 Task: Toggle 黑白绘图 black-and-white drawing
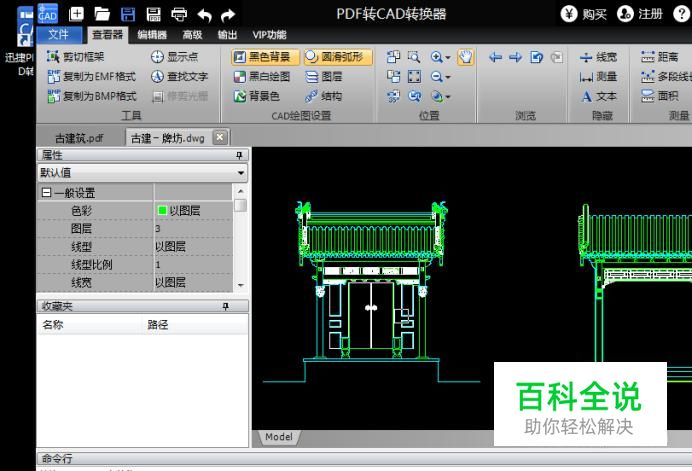[x=262, y=76]
